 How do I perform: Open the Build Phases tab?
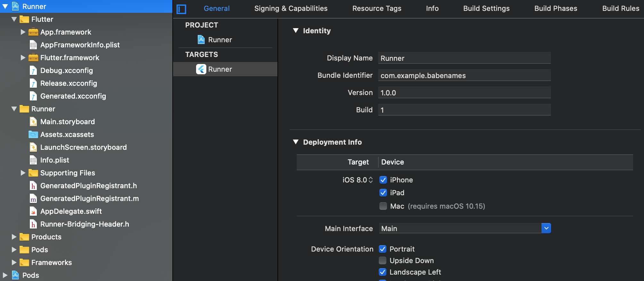coord(556,9)
